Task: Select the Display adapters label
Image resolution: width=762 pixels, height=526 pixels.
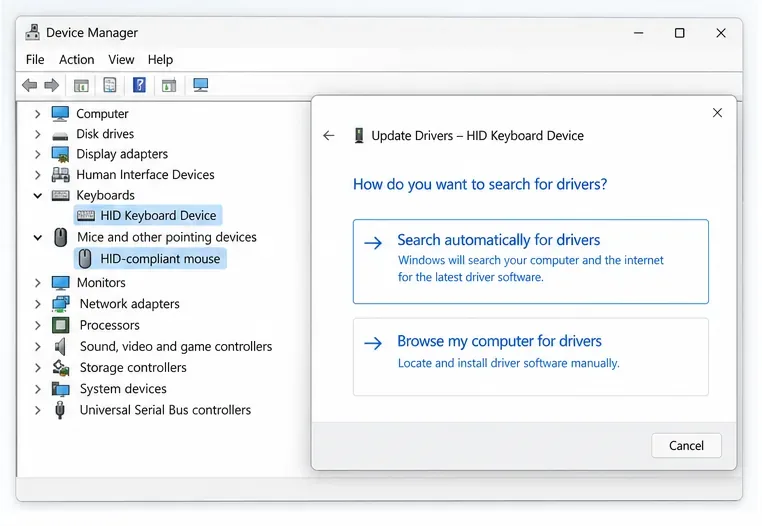Action: coord(122,154)
